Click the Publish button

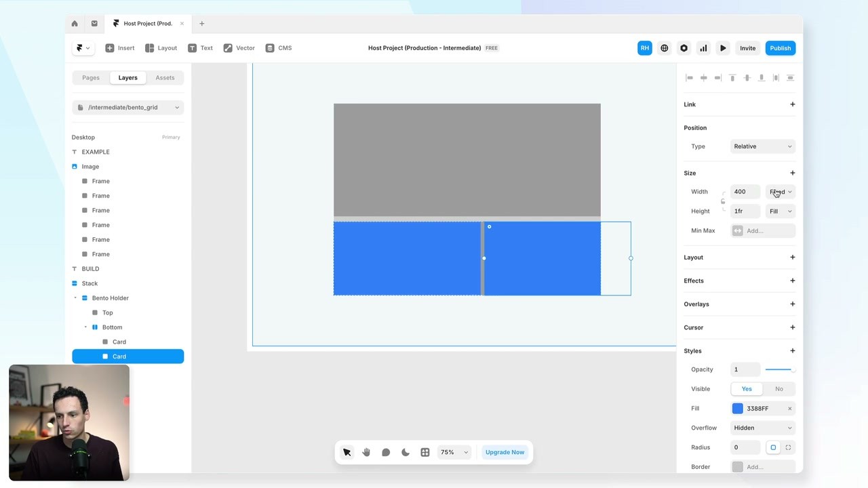click(x=780, y=48)
